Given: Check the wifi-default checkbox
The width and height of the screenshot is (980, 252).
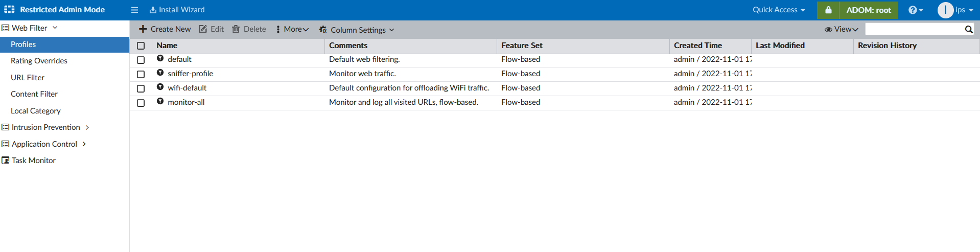Looking at the screenshot, I should tap(141, 88).
